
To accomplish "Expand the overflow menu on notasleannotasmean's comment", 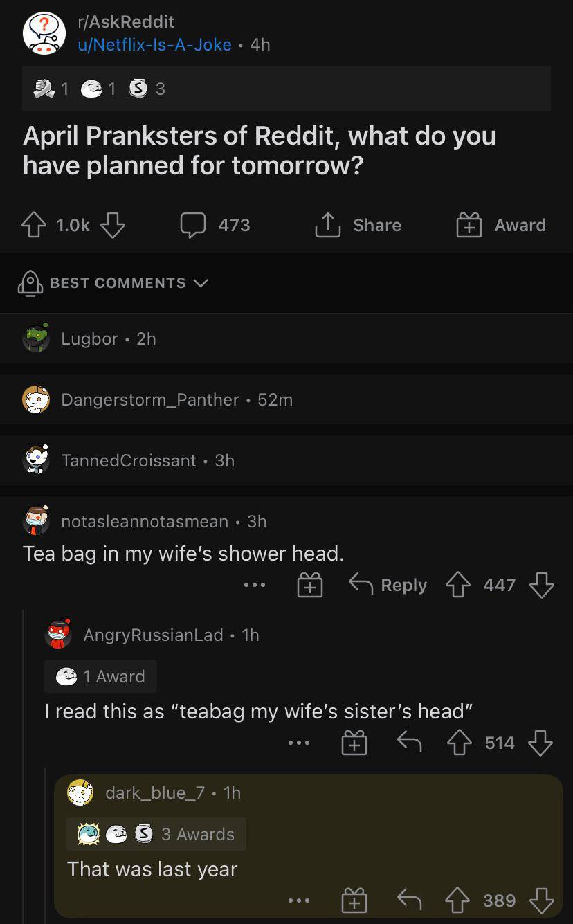I will (255, 585).
